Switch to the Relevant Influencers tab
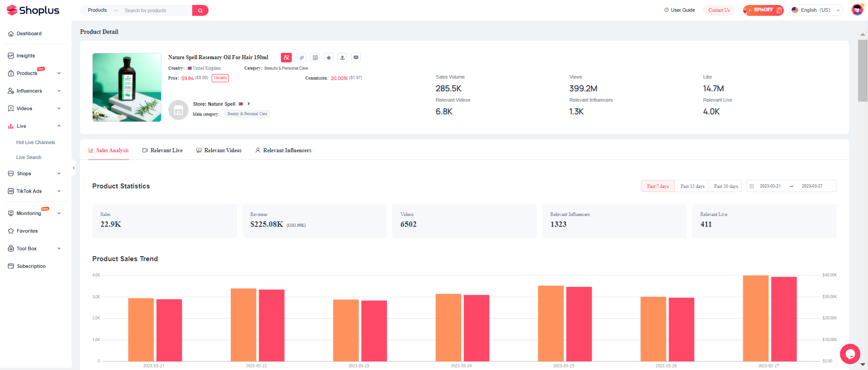Viewport: 868px width, 370px height. [x=284, y=150]
